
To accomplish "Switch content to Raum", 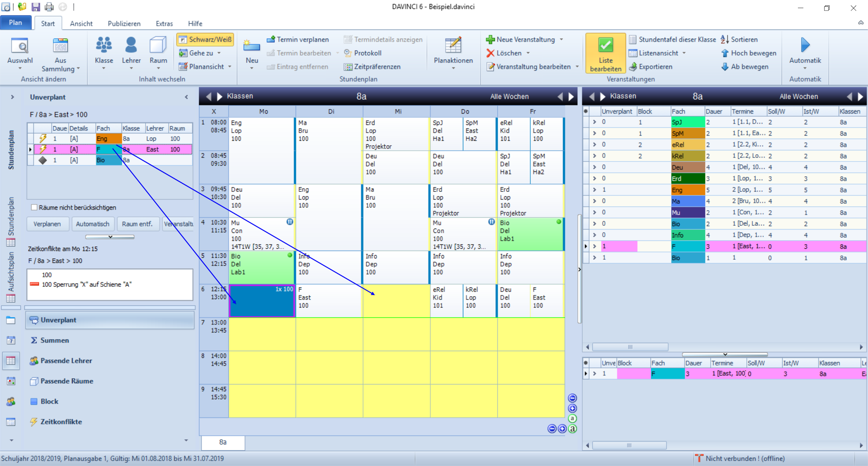I will click(x=158, y=53).
